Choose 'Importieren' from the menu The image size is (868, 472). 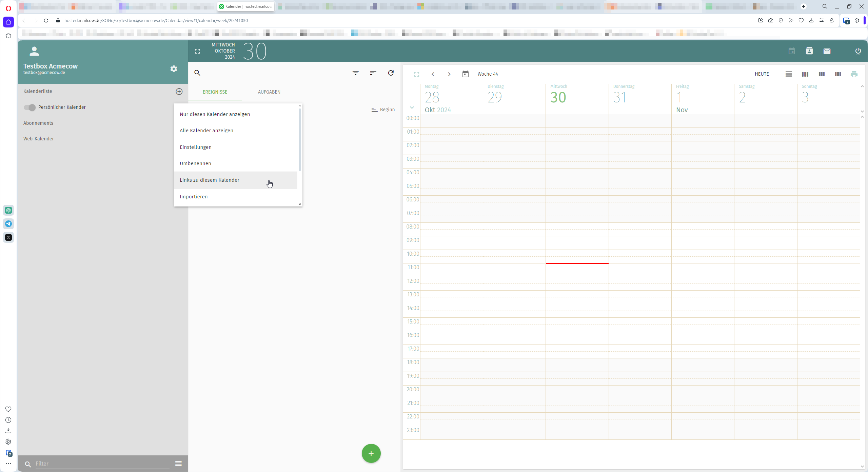click(x=194, y=197)
